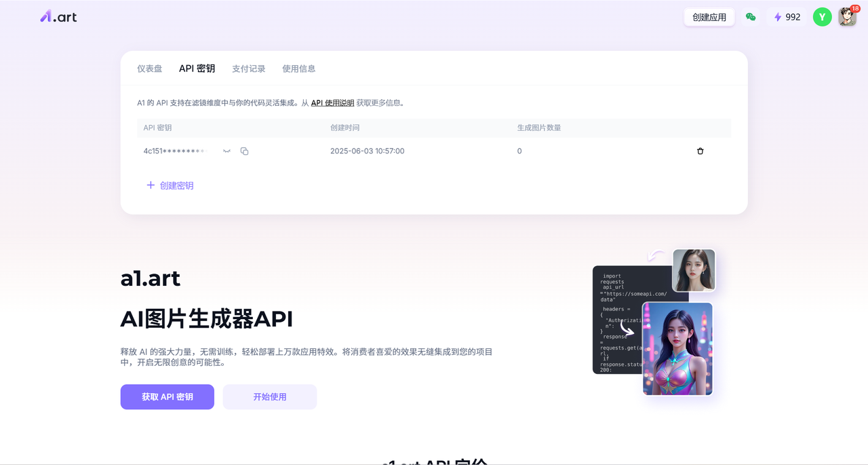This screenshot has width=868, height=465.
Task: Open the API 使用说明 link
Action: tap(332, 103)
